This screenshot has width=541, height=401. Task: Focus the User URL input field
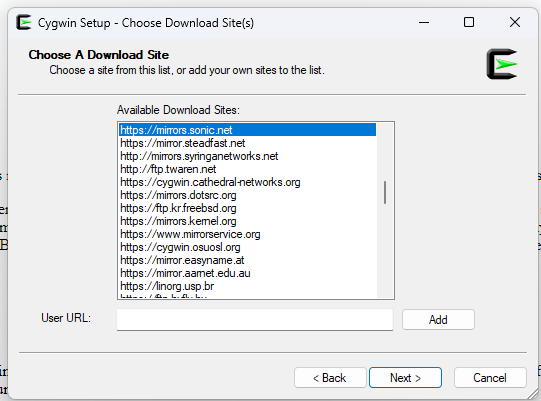(255, 319)
